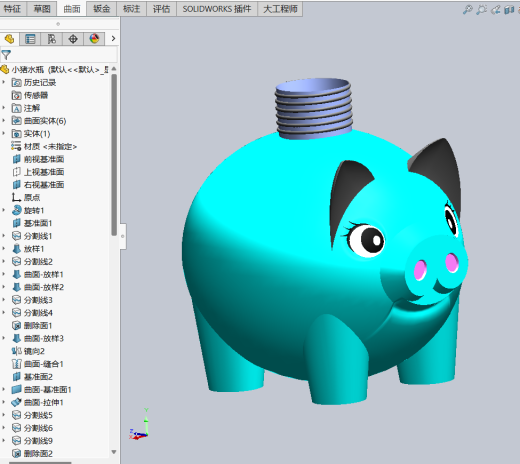This screenshot has width=520, height=464.
Task: Switch to the 钣金 tab
Action: [102, 9]
